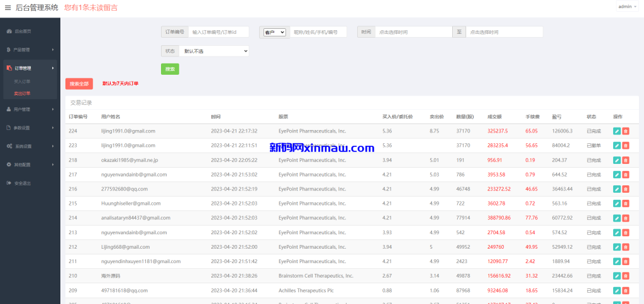
Task: Click the 系统设置 gears icon
Action: point(9,146)
